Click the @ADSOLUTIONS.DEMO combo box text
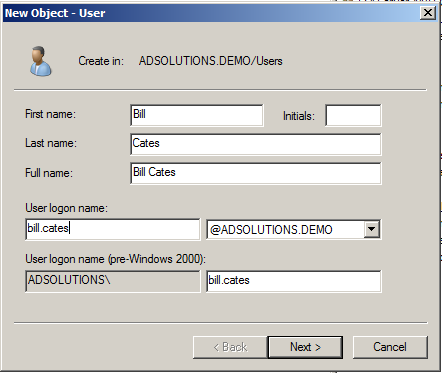This screenshot has height=373, width=442. (x=271, y=230)
